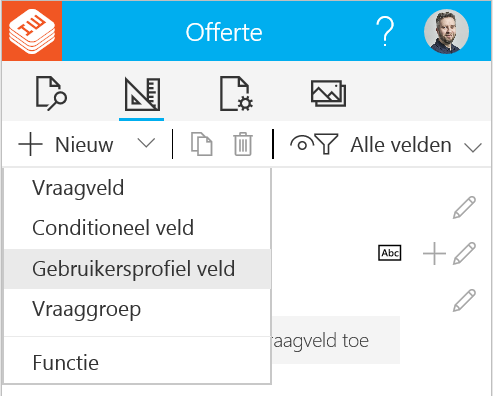Open the help question mark icon
Viewport: 493px width, 396px height.
click(x=385, y=32)
